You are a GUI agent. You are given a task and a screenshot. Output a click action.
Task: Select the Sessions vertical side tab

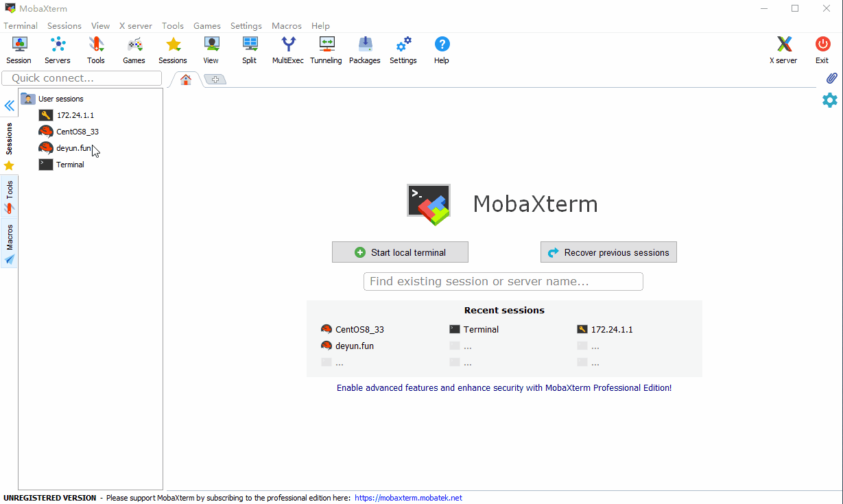[9, 139]
